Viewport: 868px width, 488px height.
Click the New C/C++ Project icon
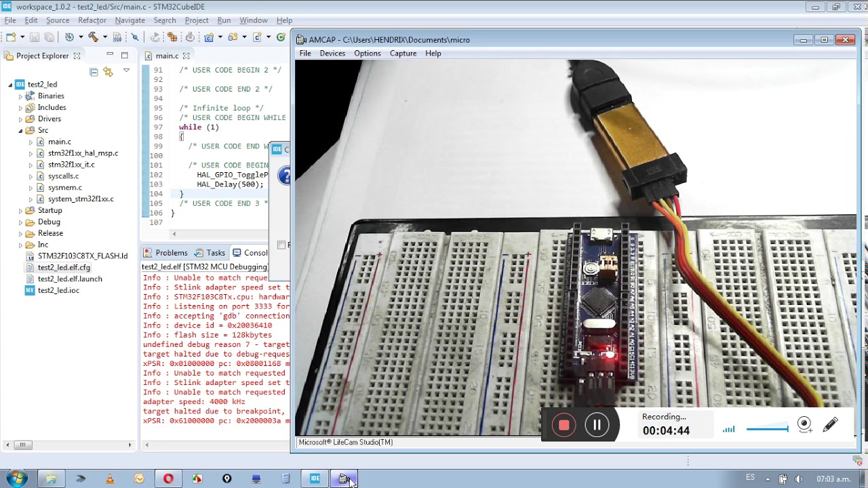(209, 37)
